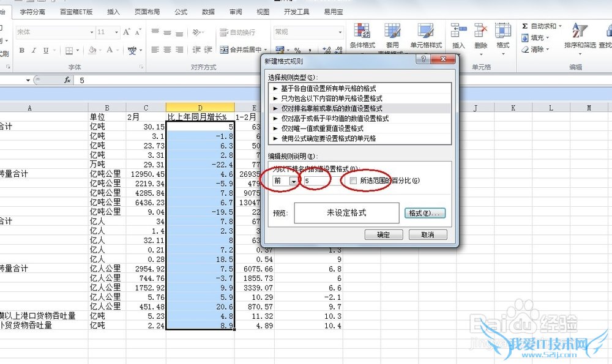Click 排序和筛选 sort and filter icon
This screenshot has height=364, width=612.
point(580,36)
